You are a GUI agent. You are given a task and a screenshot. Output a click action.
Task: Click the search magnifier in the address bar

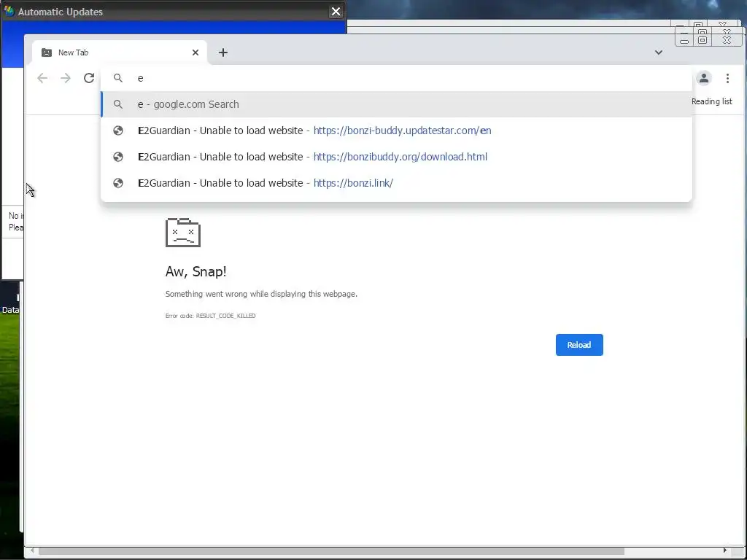[x=118, y=78]
